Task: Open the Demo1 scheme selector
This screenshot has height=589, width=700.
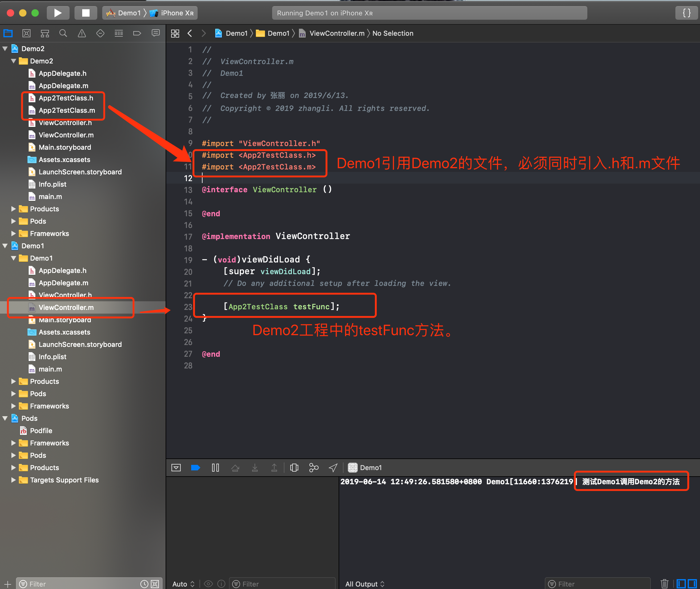Action: tap(124, 13)
